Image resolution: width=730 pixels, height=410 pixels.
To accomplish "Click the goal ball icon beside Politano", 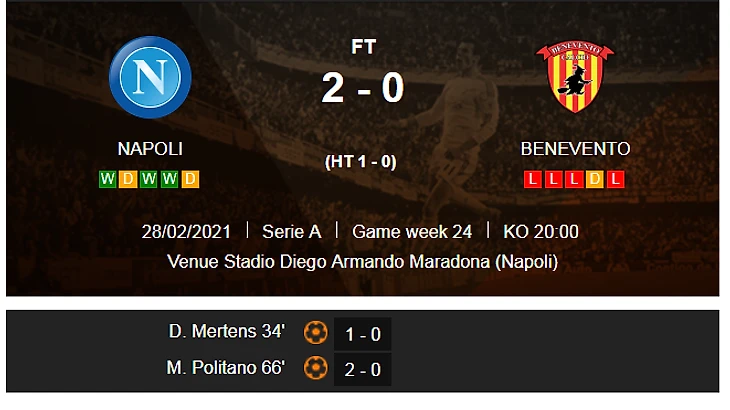I will 316,368.
